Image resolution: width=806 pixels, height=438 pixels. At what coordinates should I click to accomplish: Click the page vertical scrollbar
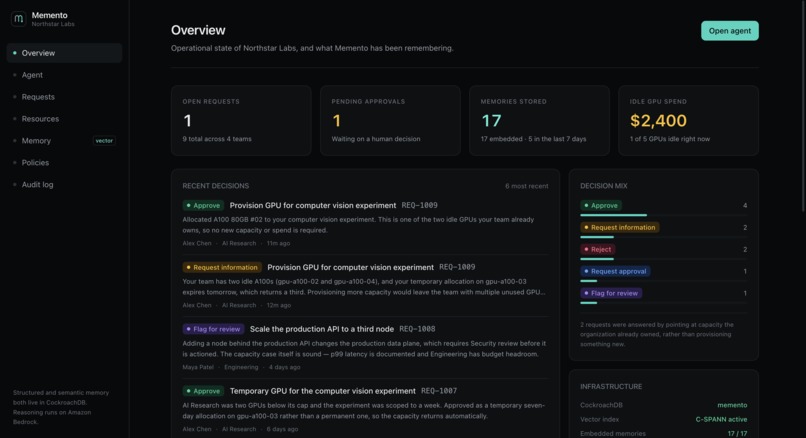click(x=803, y=105)
